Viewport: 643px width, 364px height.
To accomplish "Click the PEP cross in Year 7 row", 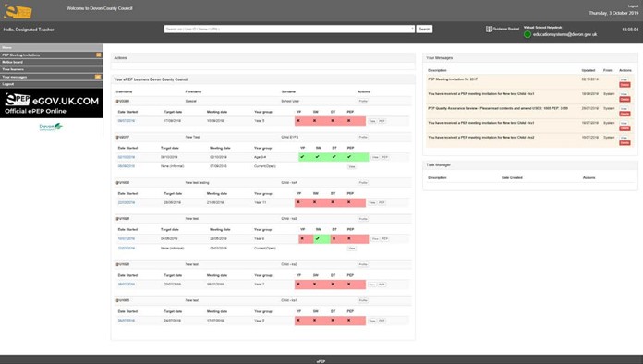I will [349, 284].
